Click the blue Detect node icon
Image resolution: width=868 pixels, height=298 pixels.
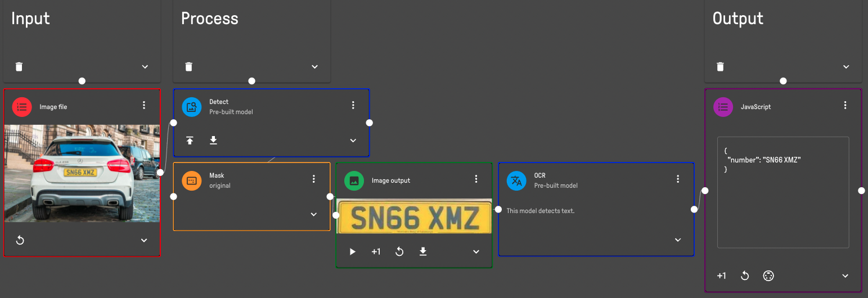(x=192, y=107)
